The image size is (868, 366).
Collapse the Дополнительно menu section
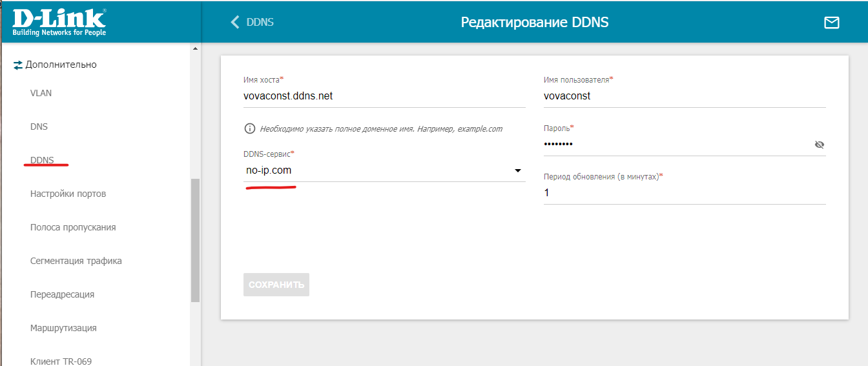tap(61, 65)
